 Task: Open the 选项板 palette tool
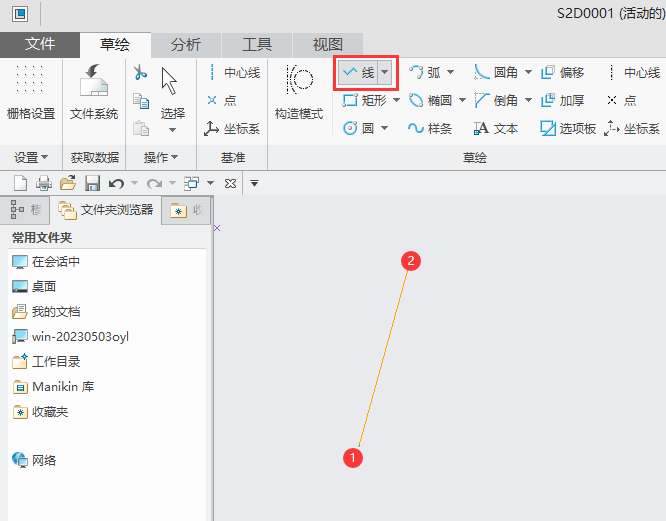568,128
